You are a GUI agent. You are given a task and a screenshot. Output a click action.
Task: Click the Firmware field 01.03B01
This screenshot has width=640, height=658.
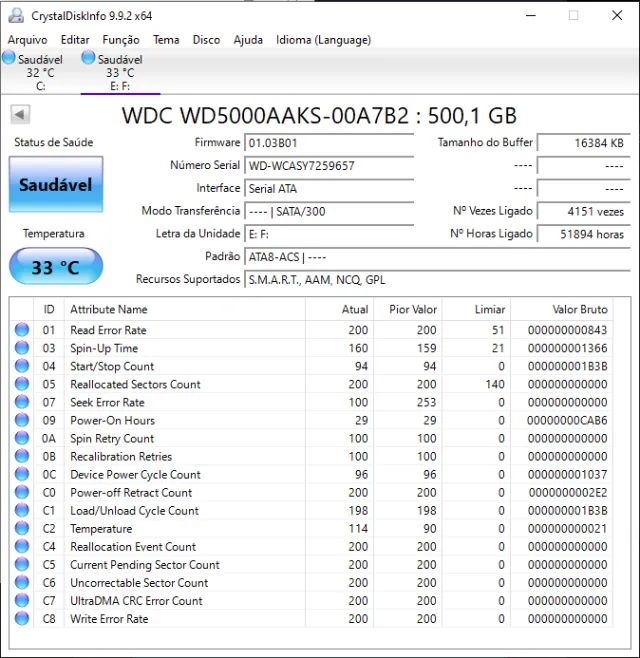tap(329, 143)
